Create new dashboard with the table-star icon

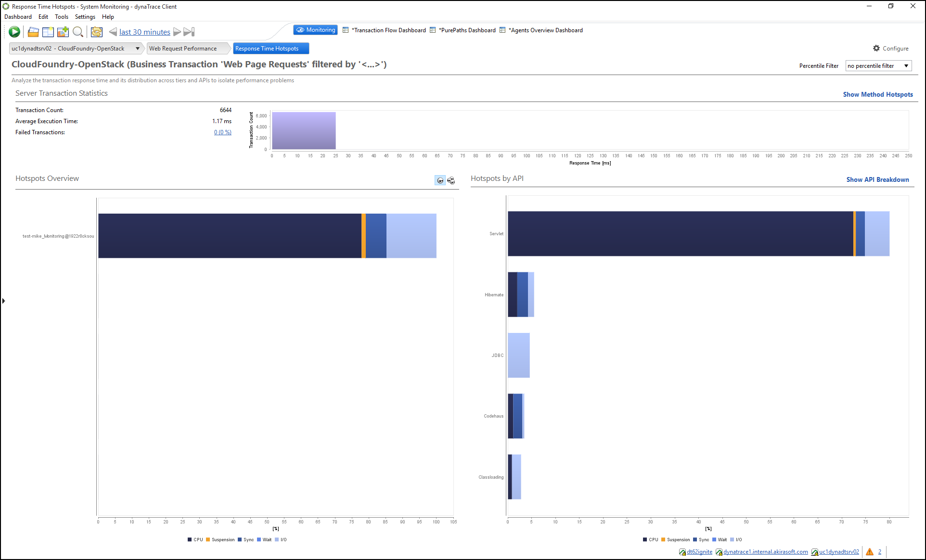(x=48, y=32)
